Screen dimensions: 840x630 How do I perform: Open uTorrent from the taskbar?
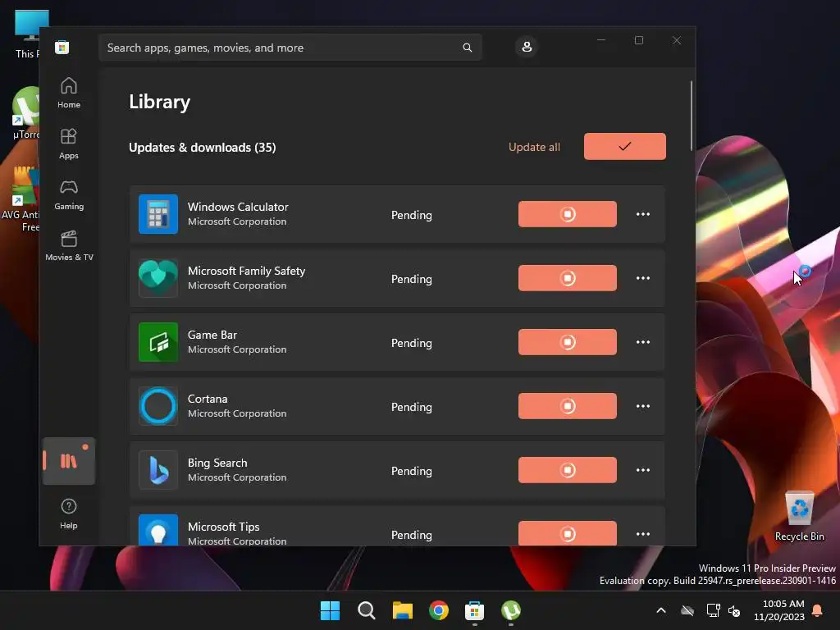point(511,610)
